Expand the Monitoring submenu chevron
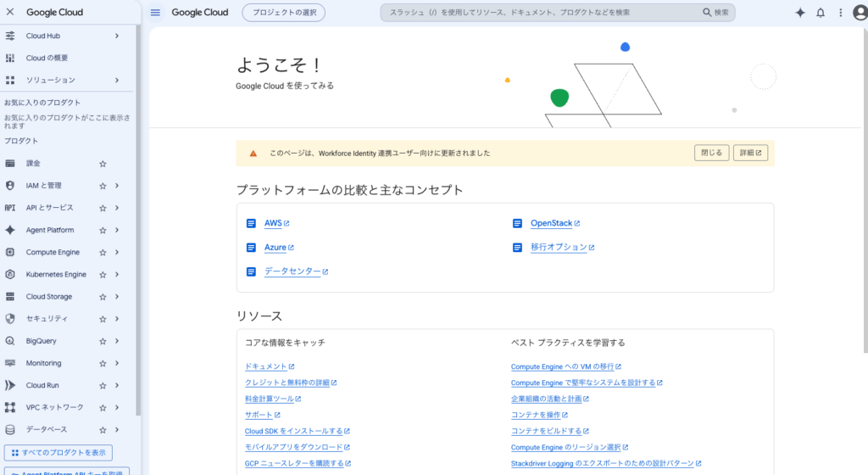This screenshot has height=475, width=868. coord(117,363)
